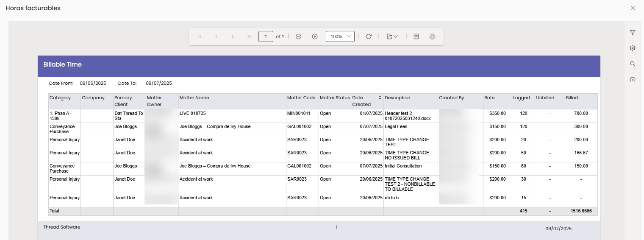Screen dimensions: 644x240
Task: Click the Date To value
Action: click(159, 83)
